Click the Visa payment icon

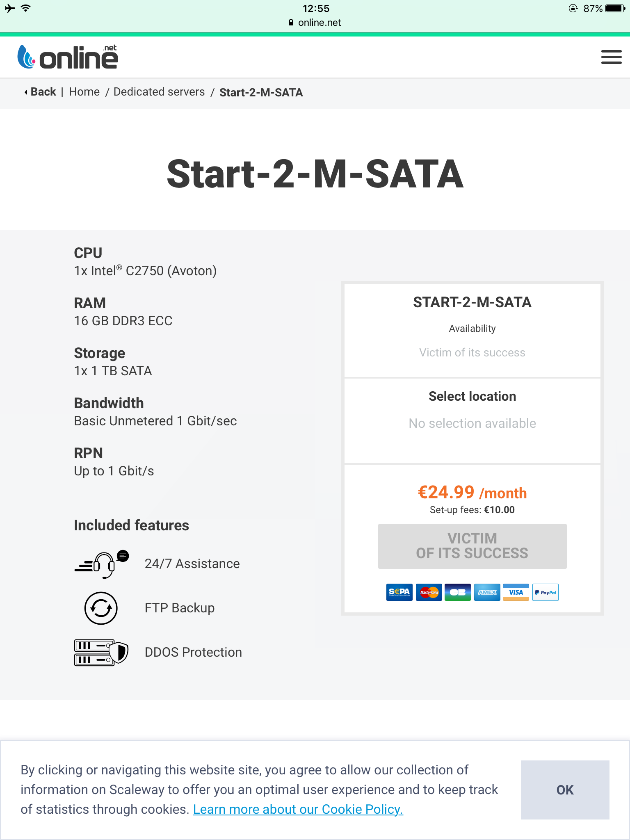click(x=516, y=592)
